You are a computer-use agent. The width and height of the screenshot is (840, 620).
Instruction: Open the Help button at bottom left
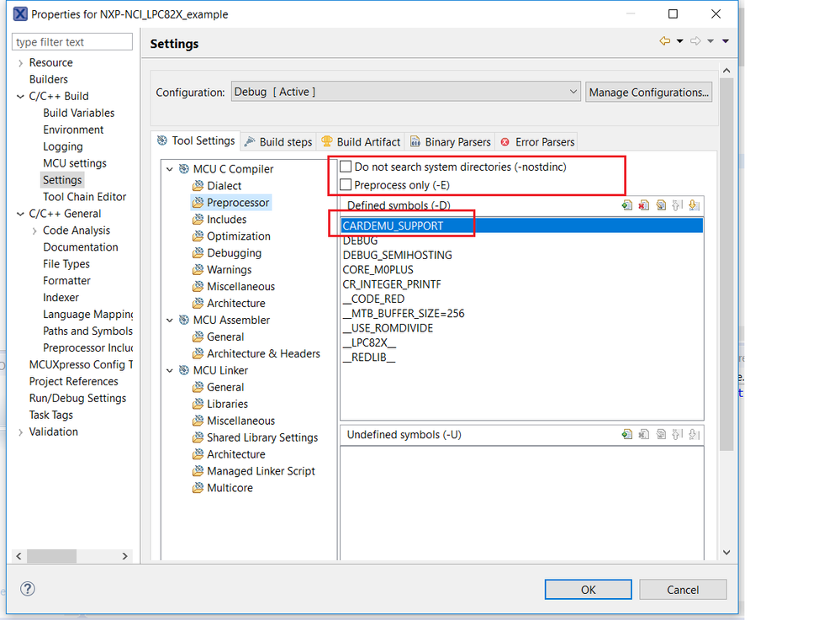point(27,589)
